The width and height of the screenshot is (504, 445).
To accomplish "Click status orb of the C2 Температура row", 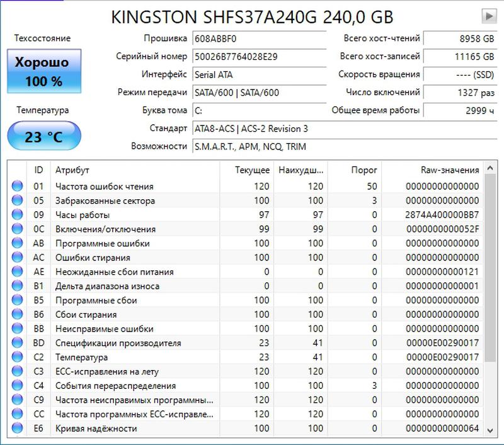I will [17, 357].
